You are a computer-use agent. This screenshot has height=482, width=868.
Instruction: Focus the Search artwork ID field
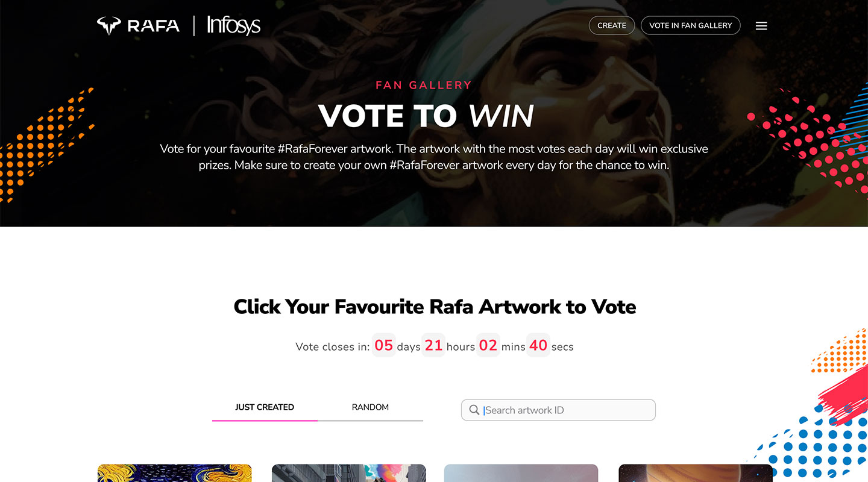coord(558,410)
